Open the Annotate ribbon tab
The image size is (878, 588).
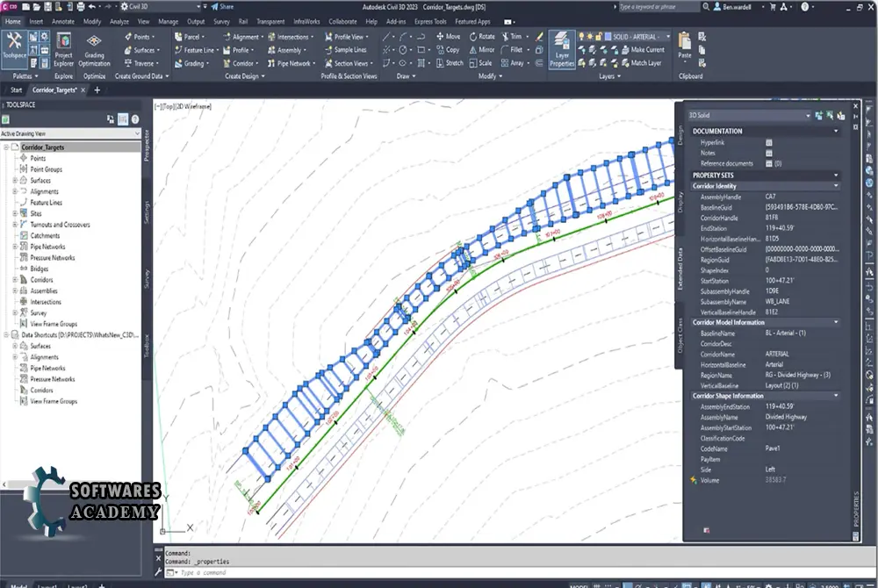tap(62, 22)
